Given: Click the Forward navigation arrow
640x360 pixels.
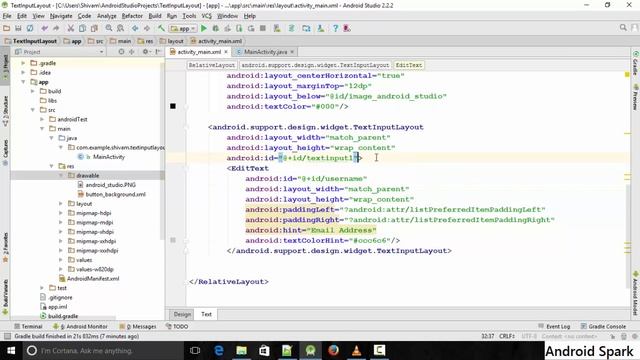Looking at the screenshot, I should [147, 28].
